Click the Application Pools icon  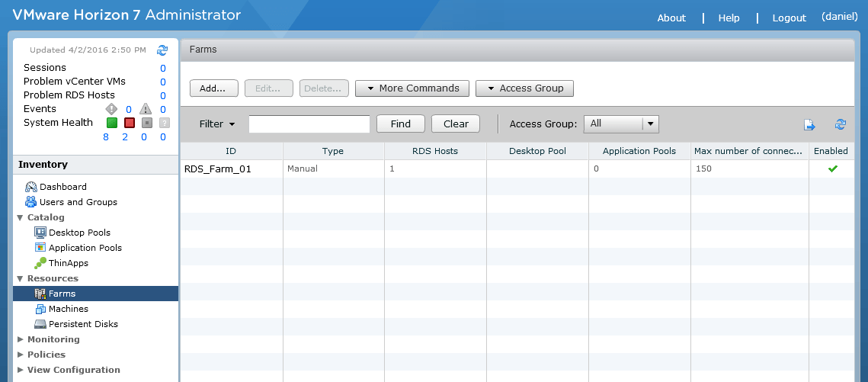coord(40,248)
